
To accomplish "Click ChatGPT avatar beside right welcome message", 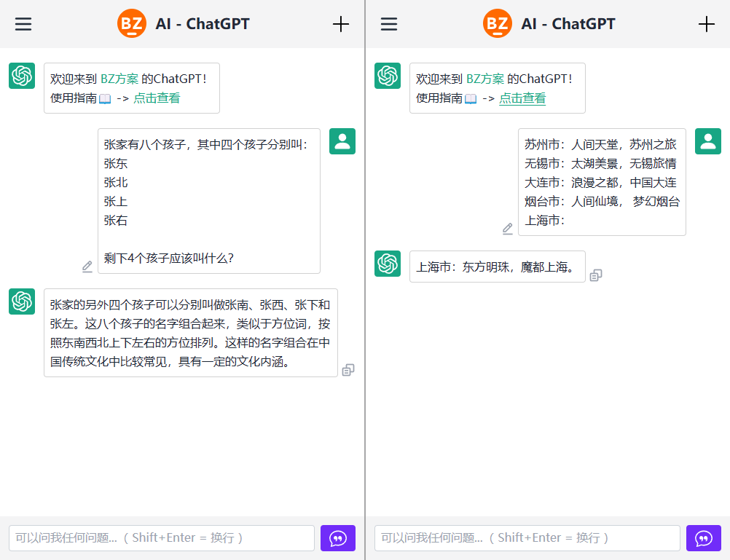I will (388, 76).
